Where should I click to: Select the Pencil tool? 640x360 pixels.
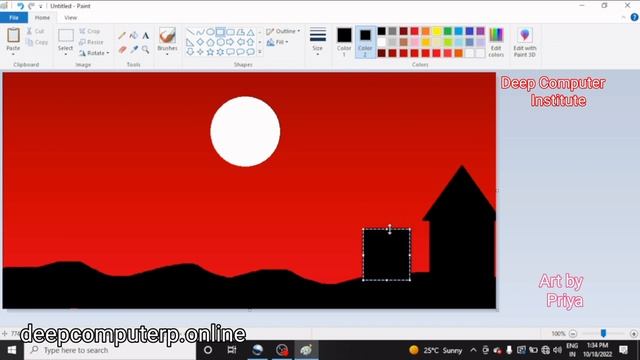(x=122, y=36)
